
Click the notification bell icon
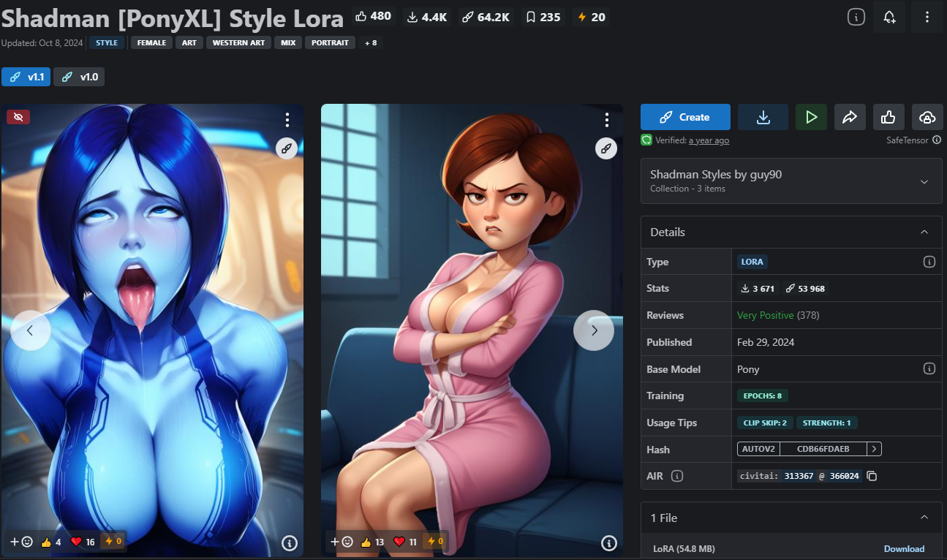[x=889, y=17]
